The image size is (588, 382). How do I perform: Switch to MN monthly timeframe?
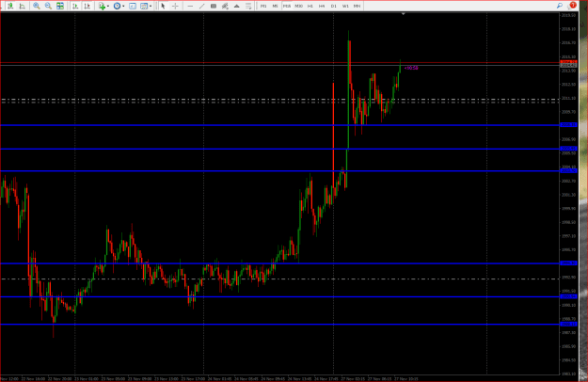point(357,6)
